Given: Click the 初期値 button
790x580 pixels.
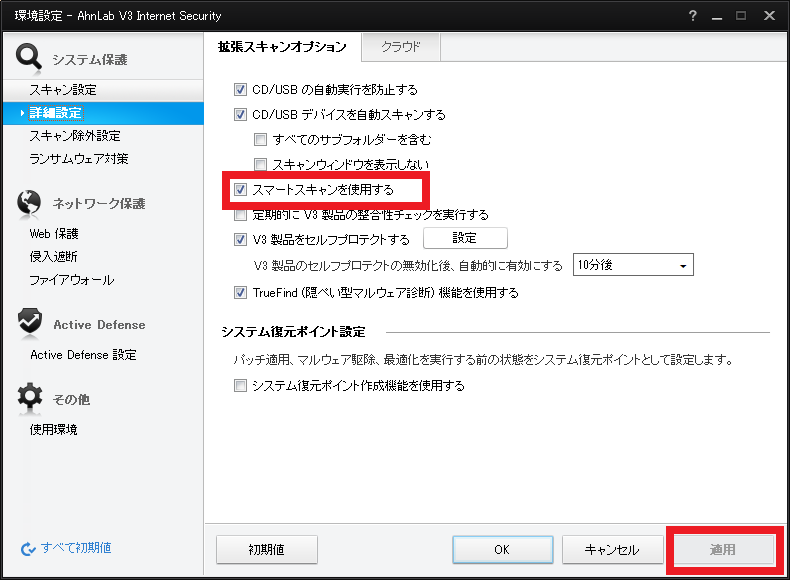Looking at the screenshot, I should pyautogui.click(x=267, y=549).
